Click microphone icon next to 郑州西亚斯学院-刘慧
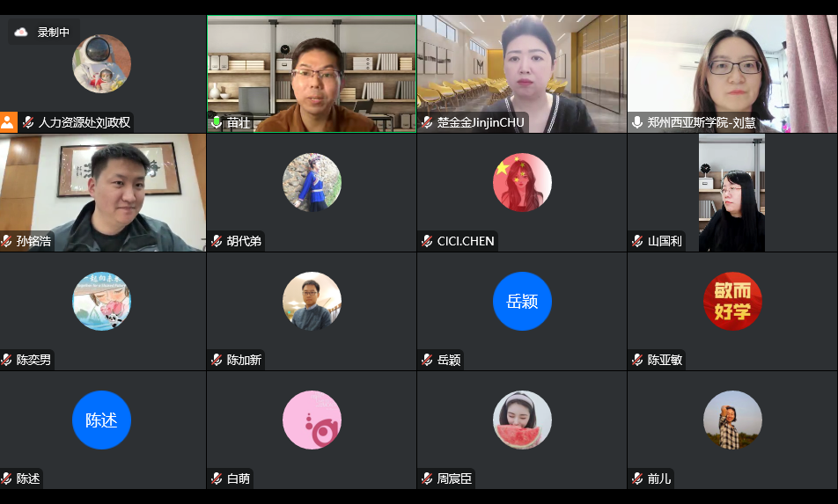838x504 pixels. (637, 122)
